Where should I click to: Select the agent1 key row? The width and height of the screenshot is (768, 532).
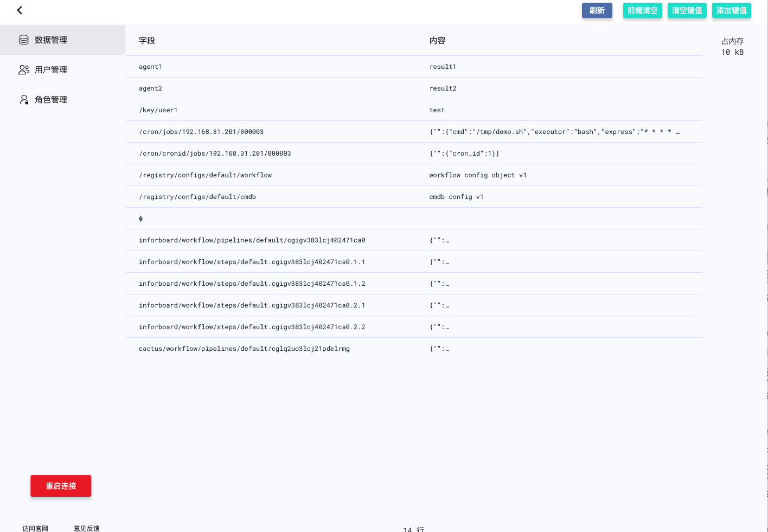[414, 67]
